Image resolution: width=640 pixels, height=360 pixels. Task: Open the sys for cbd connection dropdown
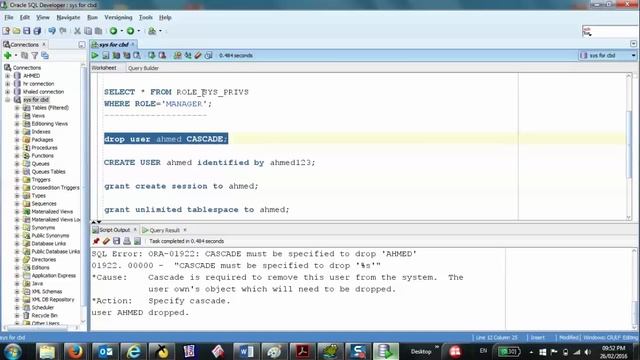coord(633,56)
